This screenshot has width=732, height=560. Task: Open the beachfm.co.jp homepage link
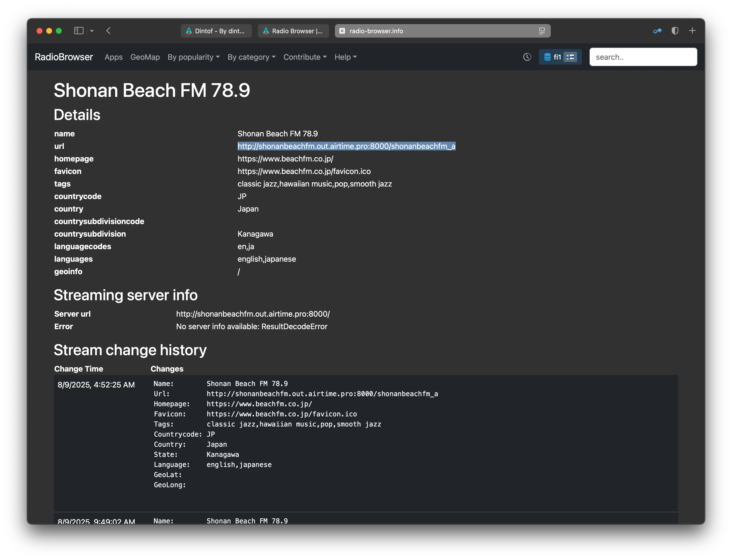coord(285,159)
